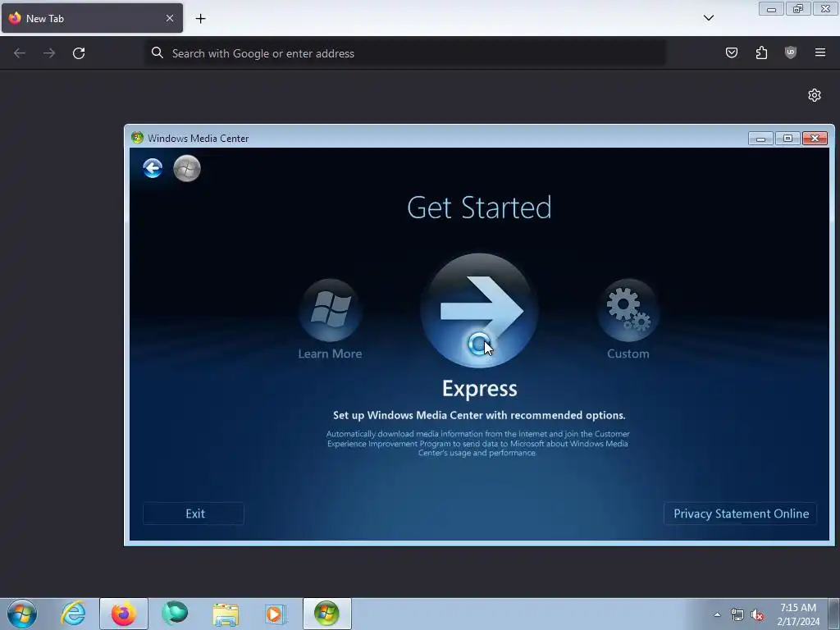Viewport: 840px width, 630px height.
Task: Click the muted volume tray icon
Action: click(757, 614)
